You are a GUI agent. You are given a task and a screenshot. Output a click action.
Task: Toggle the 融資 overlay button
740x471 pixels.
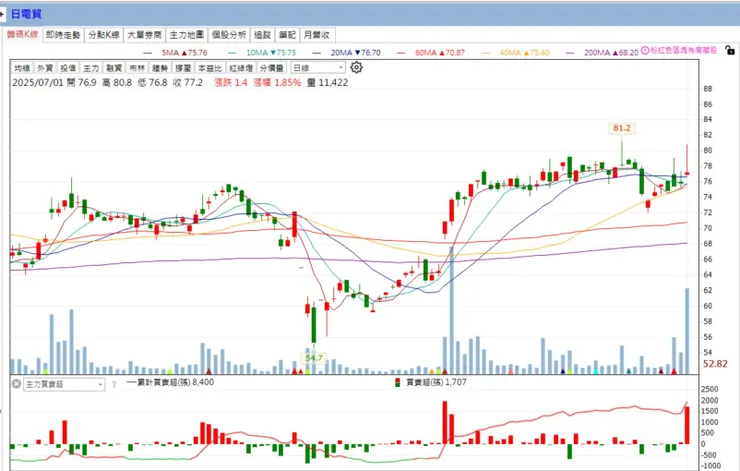click(114, 68)
